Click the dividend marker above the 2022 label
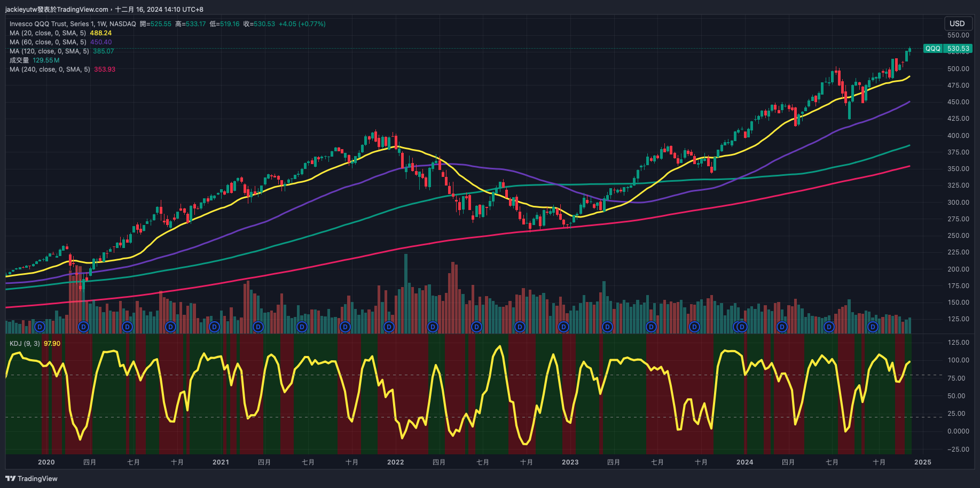 (x=389, y=327)
